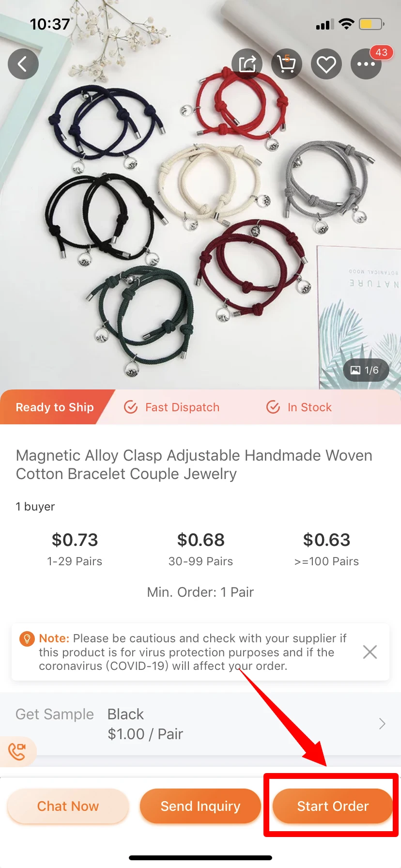Select the $0.68 30-99 Pairs price tier

(x=200, y=549)
